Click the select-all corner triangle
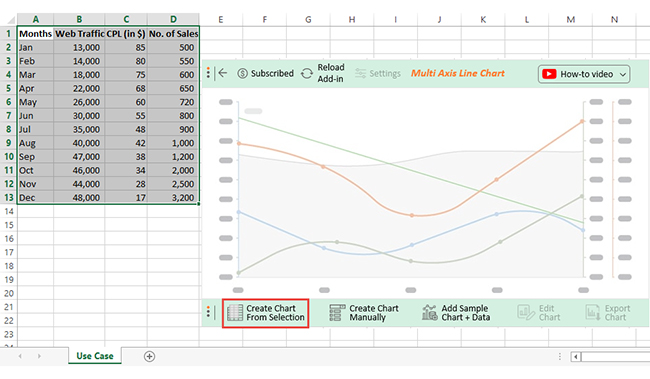Image resolution: width=650 pixels, height=379 pixels. 11,19
